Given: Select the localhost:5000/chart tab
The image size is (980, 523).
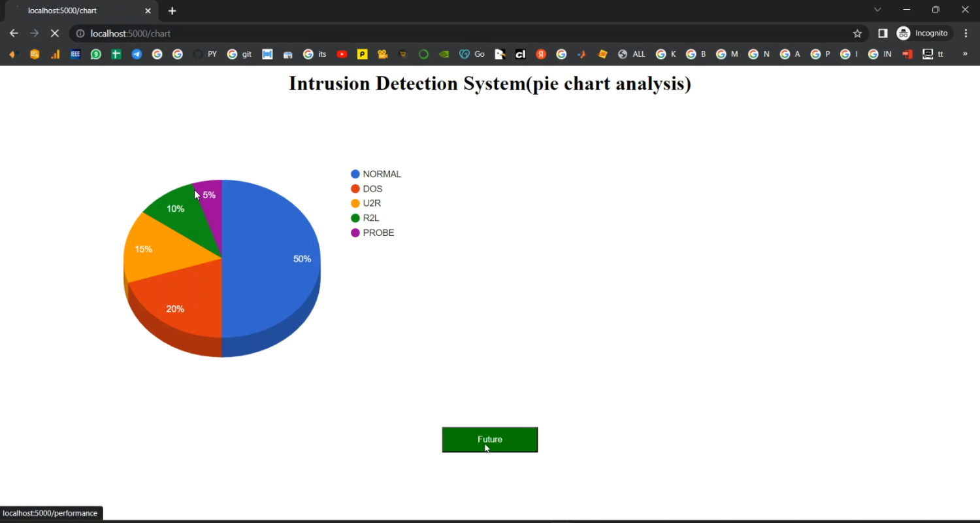Looking at the screenshot, I should pos(78,10).
